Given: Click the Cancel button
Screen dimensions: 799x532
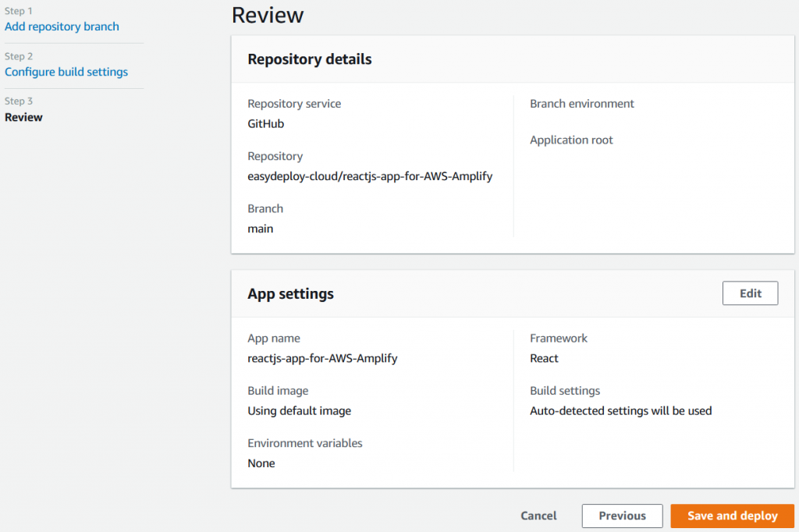Looking at the screenshot, I should point(538,516).
